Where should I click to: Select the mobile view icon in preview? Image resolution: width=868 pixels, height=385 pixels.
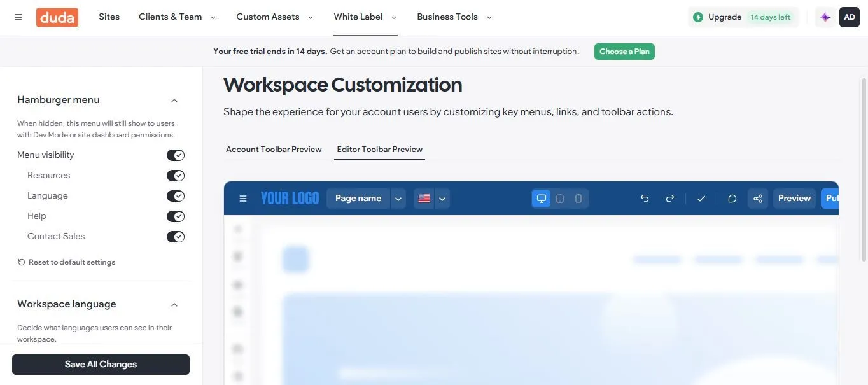point(578,199)
